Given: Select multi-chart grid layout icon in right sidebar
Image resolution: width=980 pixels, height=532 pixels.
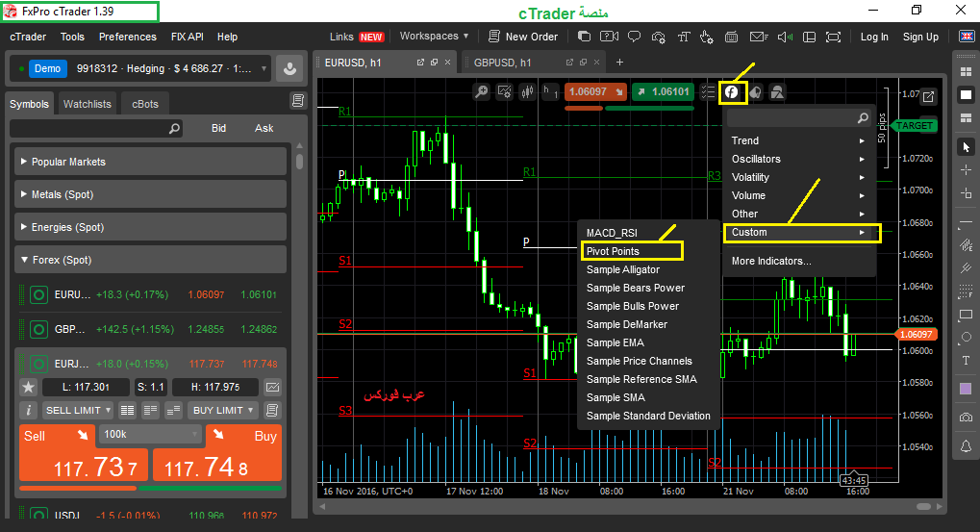Looking at the screenshot, I should click(x=966, y=72).
